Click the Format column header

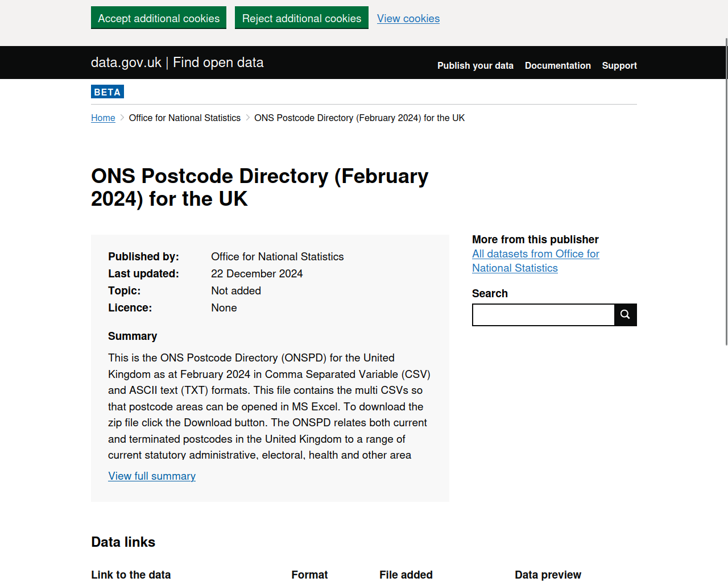309,575
